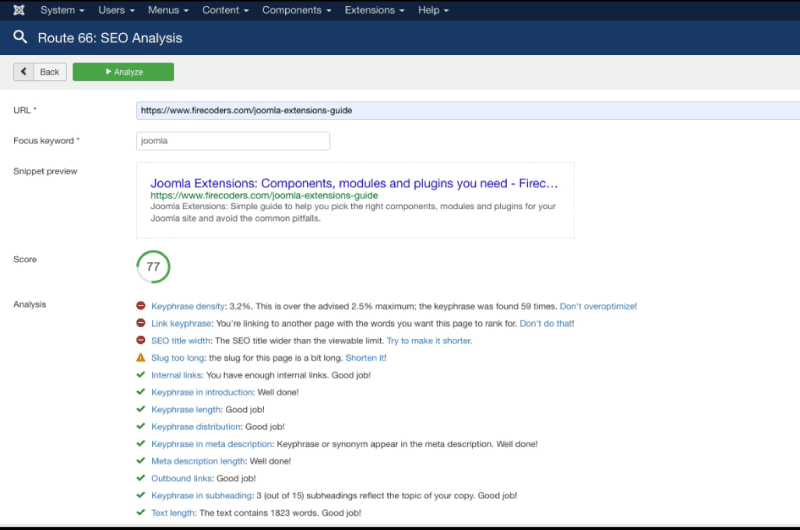800x530 pixels.
Task: Click green checkmark beside Keyphrase in introduction
Action: click(x=141, y=392)
